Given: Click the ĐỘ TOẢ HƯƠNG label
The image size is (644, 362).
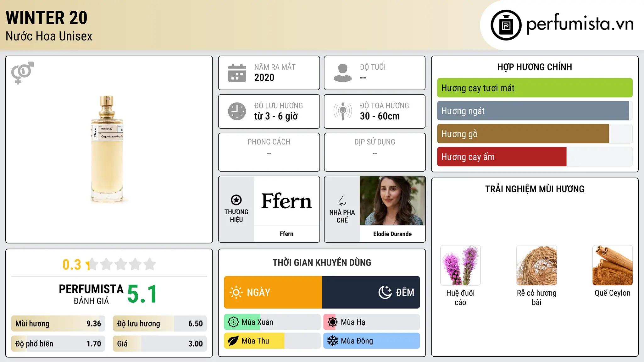Looking at the screenshot, I should [384, 106].
